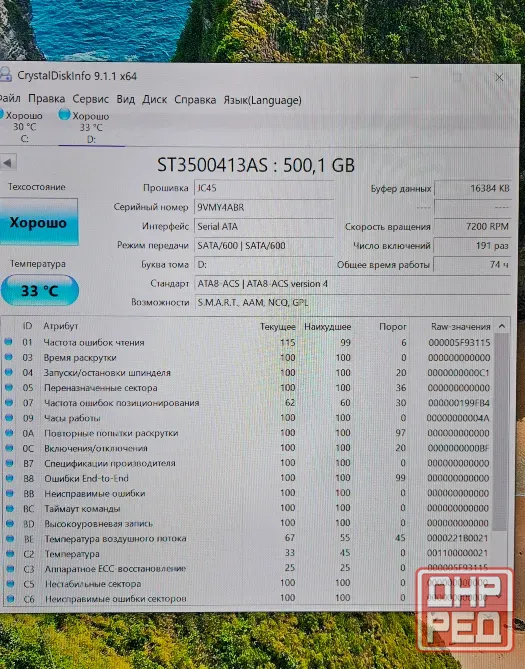Click status dot for attribute 01 read error rate
Image resolution: width=525 pixels, height=670 pixels.
8,342
